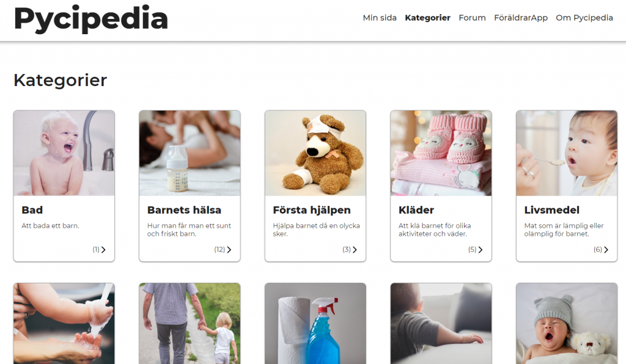Go to the Forum page
Image resolution: width=626 pixels, height=364 pixels.
[x=473, y=18]
